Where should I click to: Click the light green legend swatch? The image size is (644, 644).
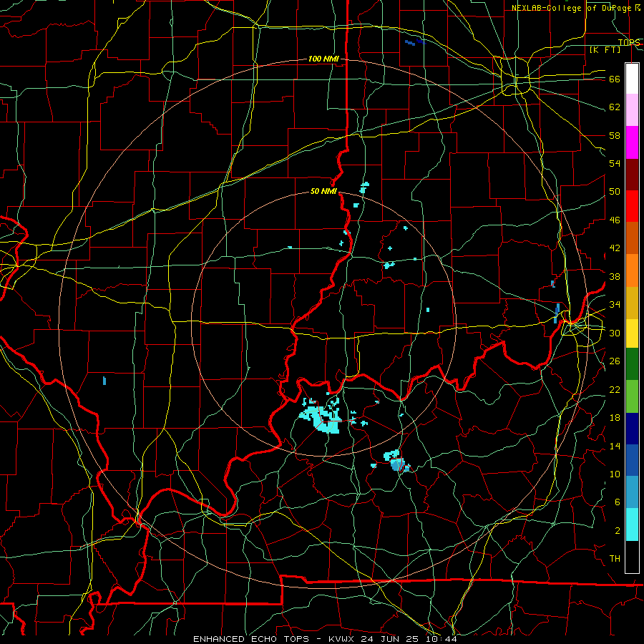pyautogui.click(x=632, y=396)
